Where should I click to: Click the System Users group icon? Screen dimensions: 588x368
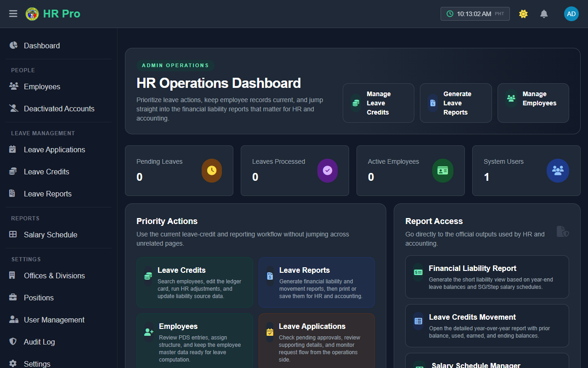558,170
